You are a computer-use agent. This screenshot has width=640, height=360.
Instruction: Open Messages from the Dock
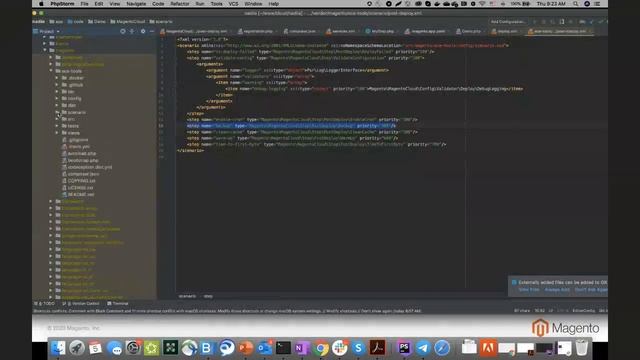coord(114,348)
